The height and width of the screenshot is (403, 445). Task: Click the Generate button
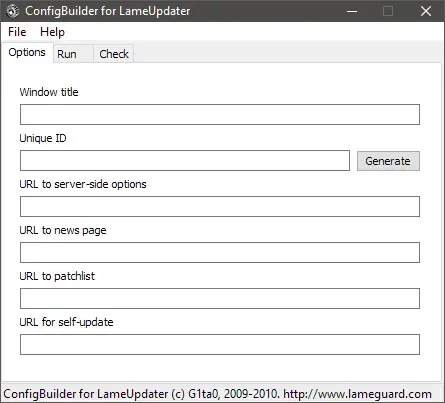pyautogui.click(x=388, y=161)
